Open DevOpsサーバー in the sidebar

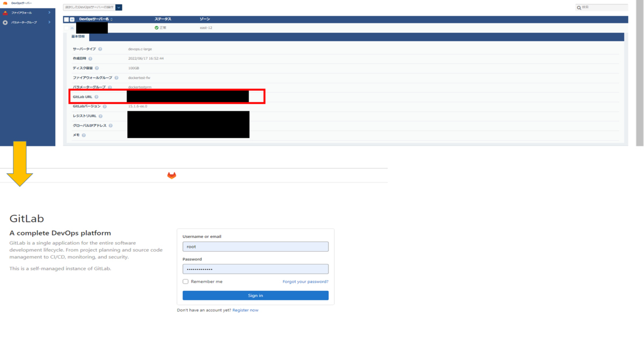[21, 3]
